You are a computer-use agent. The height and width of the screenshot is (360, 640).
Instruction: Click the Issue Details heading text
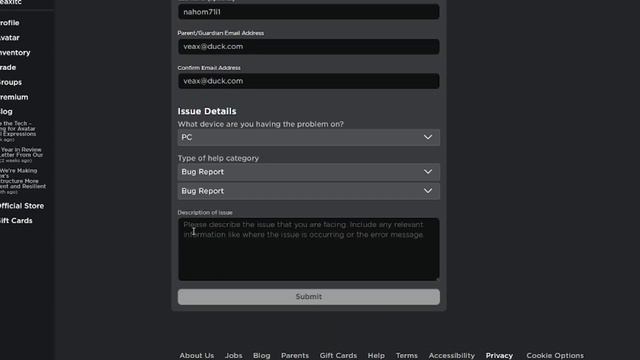pyautogui.click(x=207, y=111)
